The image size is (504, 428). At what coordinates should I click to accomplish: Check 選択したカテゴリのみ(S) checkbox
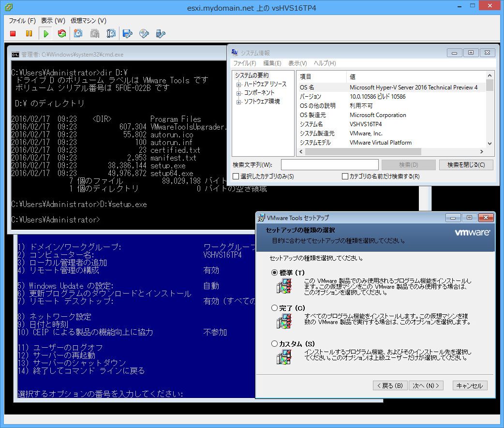(x=236, y=177)
